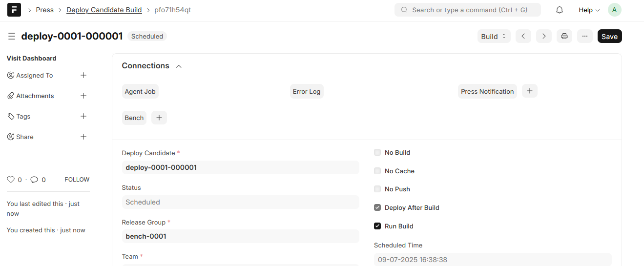Click the Save button
Image resolution: width=644 pixels, height=266 pixels.
tap(610, 36)
